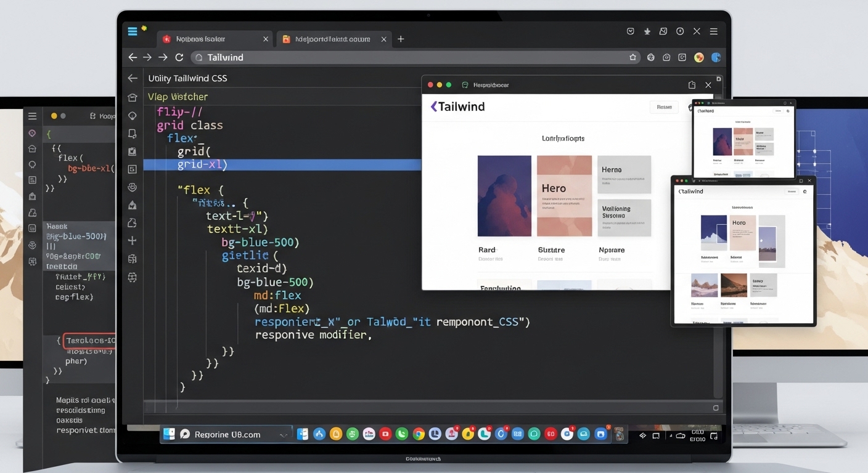Click the share icon in the preview title bar
The height and width of the screenshot is (473, 868).
point(692,85)
